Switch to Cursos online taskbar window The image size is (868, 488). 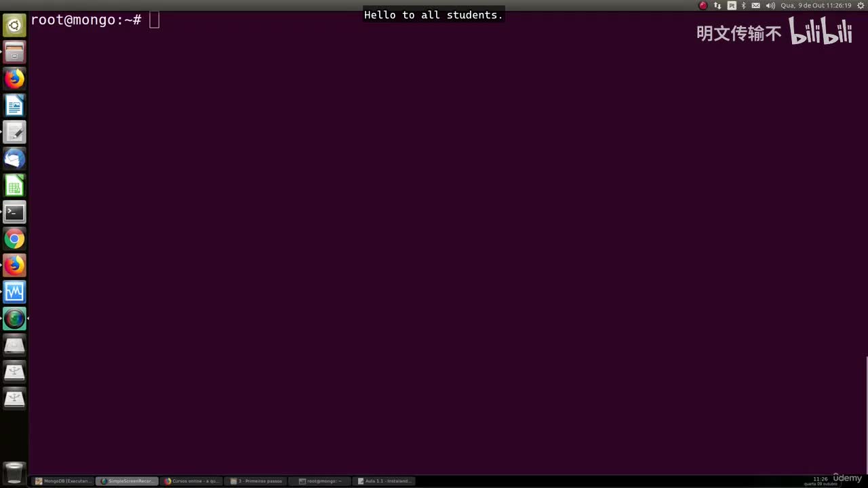pos(192,481)
